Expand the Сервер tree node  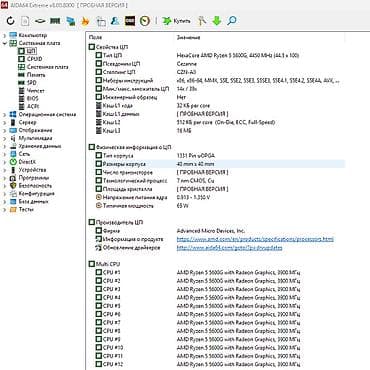(x=4, y=122)
